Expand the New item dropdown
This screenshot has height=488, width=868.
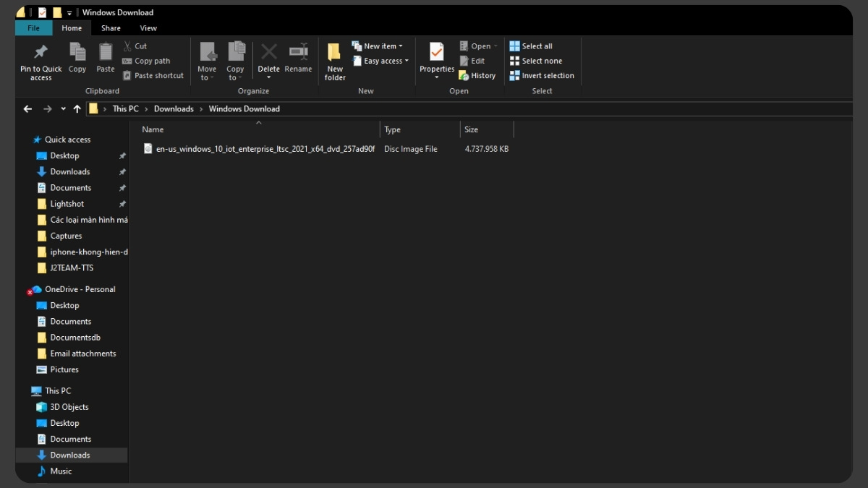click(x=378, y=46)
